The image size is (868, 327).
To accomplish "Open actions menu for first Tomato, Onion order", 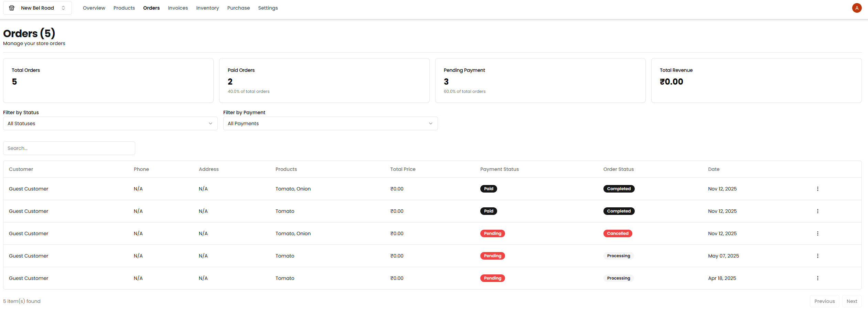I will [817, 189].
